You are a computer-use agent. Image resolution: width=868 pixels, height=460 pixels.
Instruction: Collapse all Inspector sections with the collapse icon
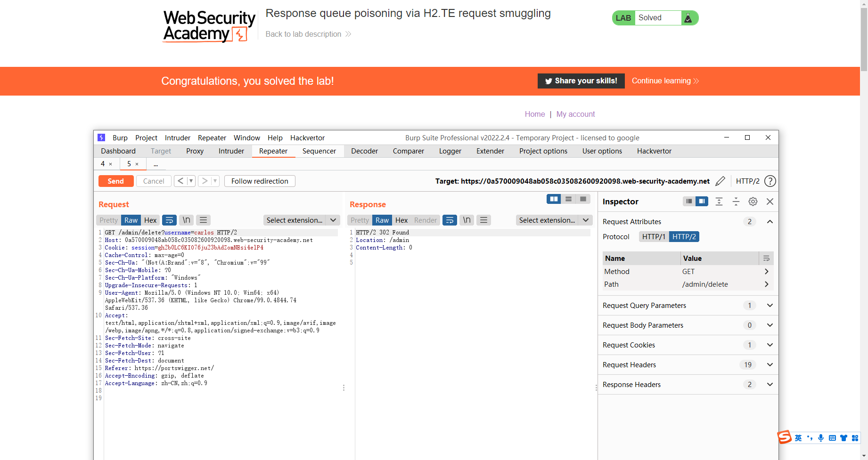(736, 202)
